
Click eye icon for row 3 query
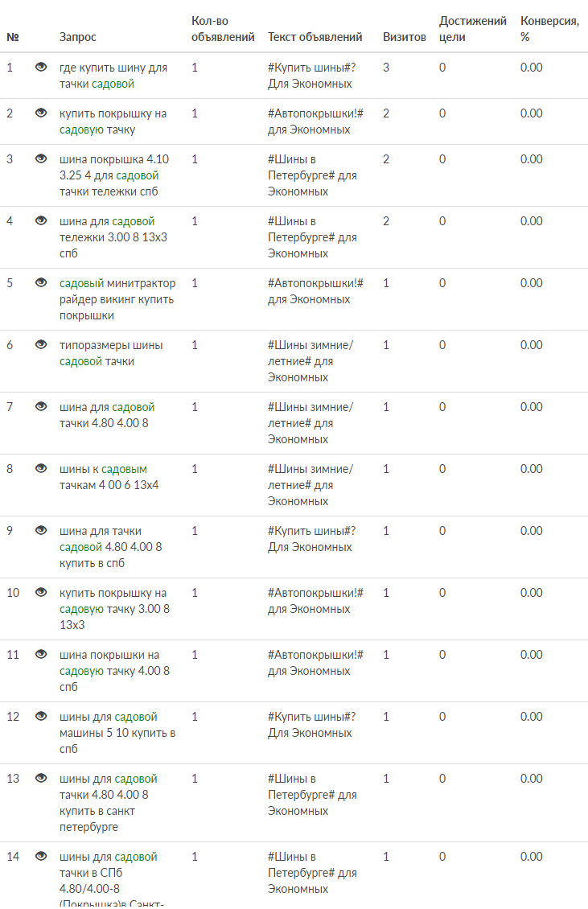[x=41, y=159]
